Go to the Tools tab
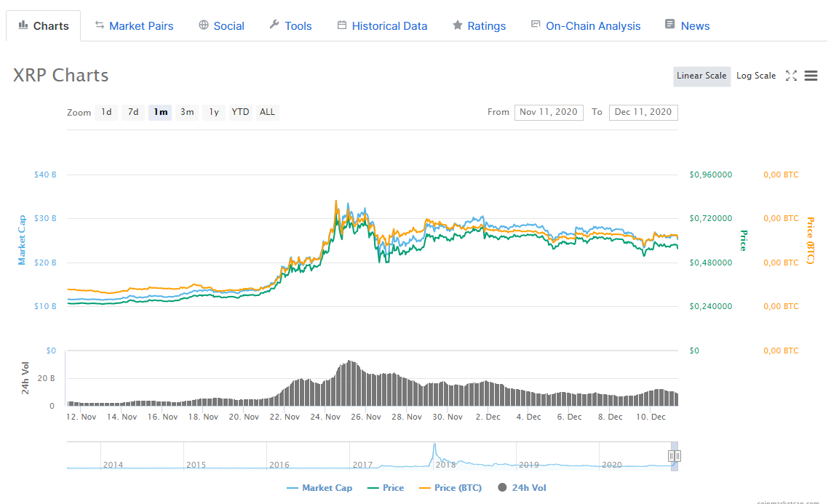This screenshot has width=831, height=504. tap(290, 26)
